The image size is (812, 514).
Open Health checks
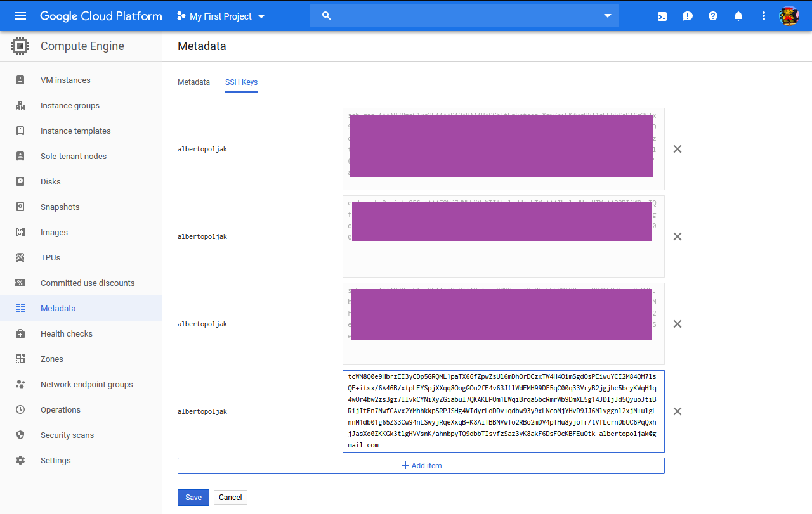(x=67, y=334)
